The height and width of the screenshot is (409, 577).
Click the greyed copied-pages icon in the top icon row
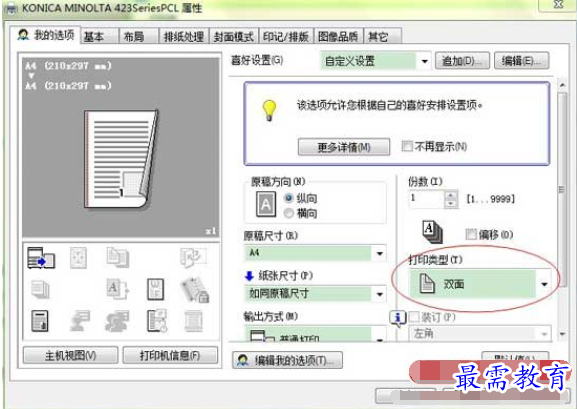[118, 257]
